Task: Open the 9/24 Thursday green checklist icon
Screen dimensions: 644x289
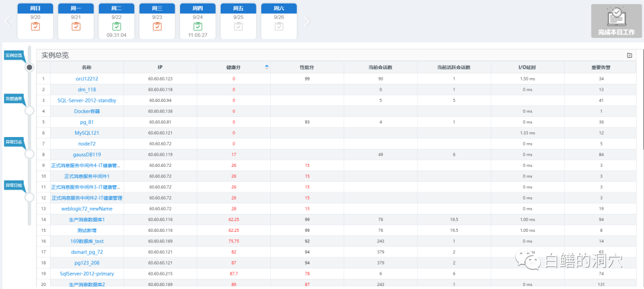Action: pos(197,26)
